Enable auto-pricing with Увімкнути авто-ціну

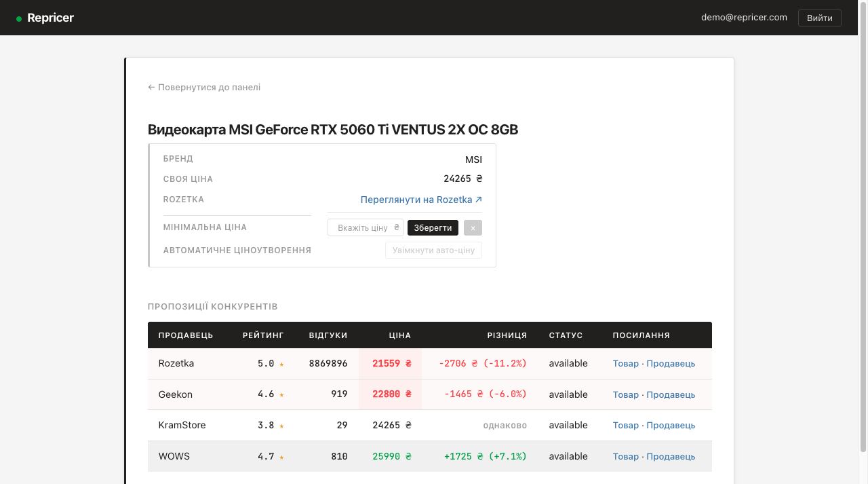pyautogui.click(x=433, y=250)
